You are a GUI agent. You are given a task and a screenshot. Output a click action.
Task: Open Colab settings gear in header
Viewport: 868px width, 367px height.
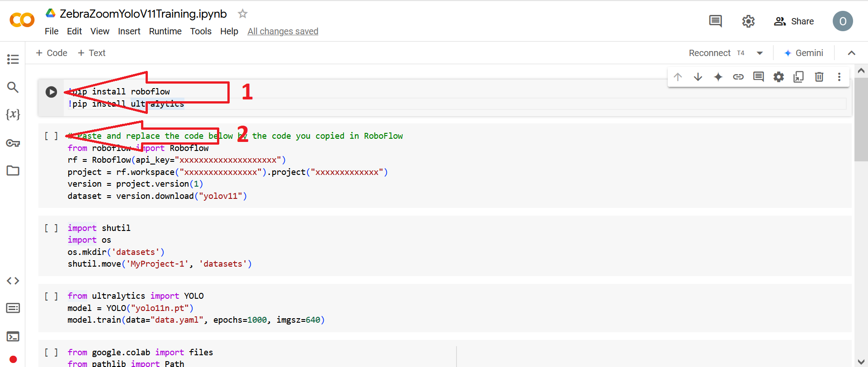point(748,21)
